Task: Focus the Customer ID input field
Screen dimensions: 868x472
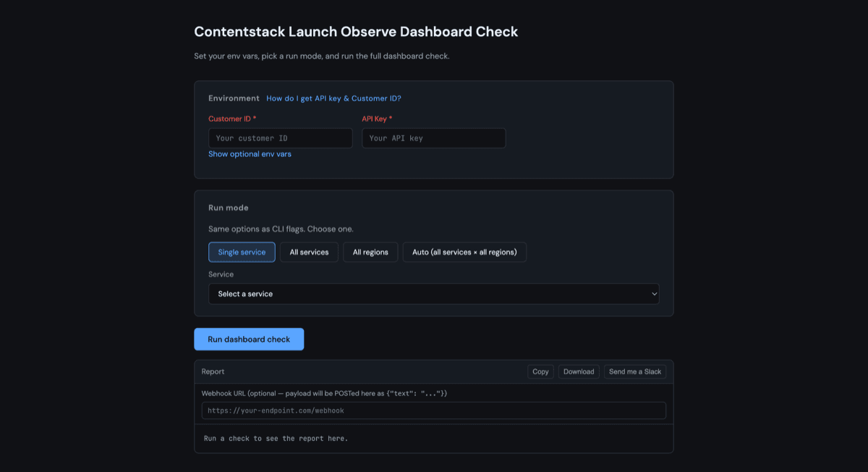Action: point(281,138)
